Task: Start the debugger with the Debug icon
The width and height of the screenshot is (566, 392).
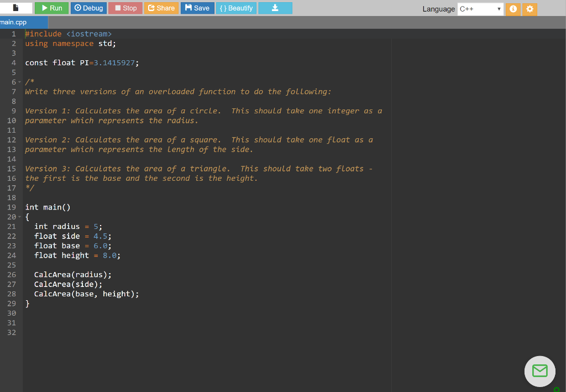Action: click(x=88, y=8)
